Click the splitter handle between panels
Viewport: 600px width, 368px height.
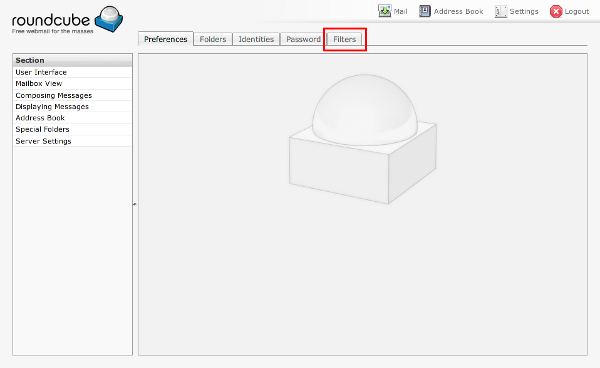pos(135,204)
